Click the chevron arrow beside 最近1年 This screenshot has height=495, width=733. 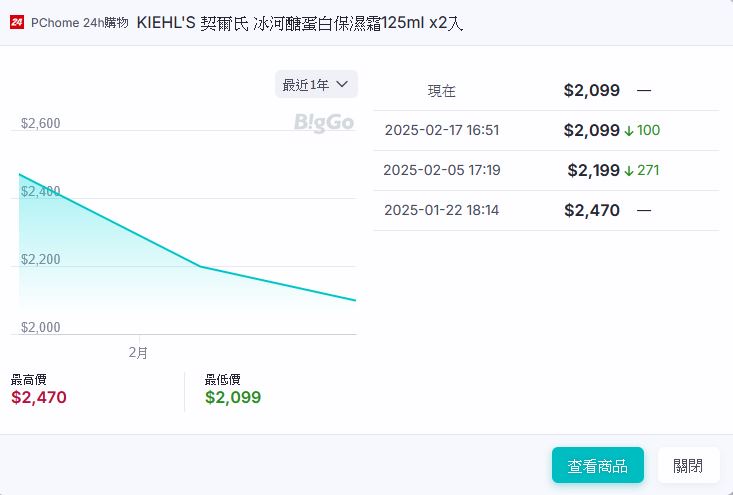point(342,85)
